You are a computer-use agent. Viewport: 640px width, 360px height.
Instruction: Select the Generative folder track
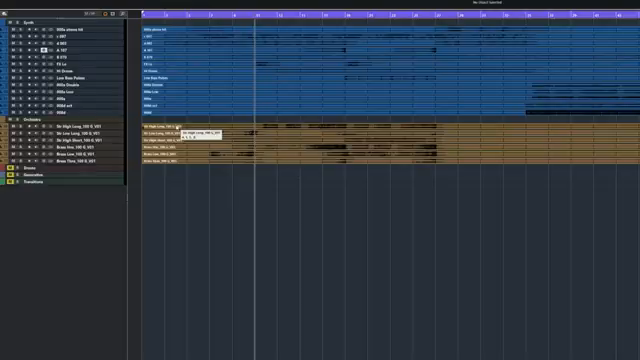[x=33, y=175]
